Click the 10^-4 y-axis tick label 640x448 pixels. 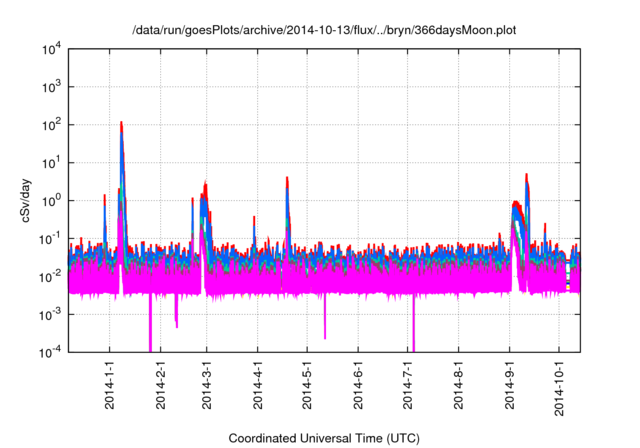pyautogui.click(x=51, y=352)
